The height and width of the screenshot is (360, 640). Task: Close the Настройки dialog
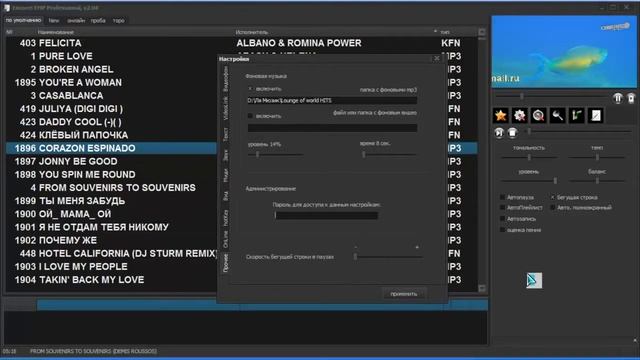(x=437, y=58)
